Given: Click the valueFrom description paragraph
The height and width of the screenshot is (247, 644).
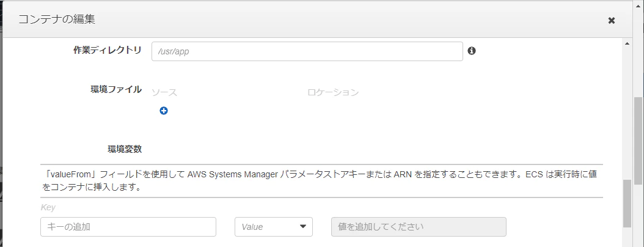Looking at the screenshot, I should click(x=319, y=181).
